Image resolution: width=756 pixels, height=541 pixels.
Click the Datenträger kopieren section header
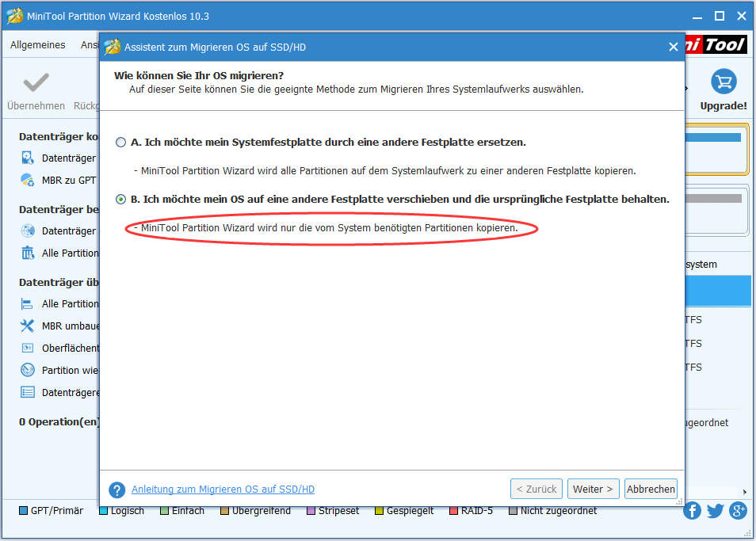(59, 136)
